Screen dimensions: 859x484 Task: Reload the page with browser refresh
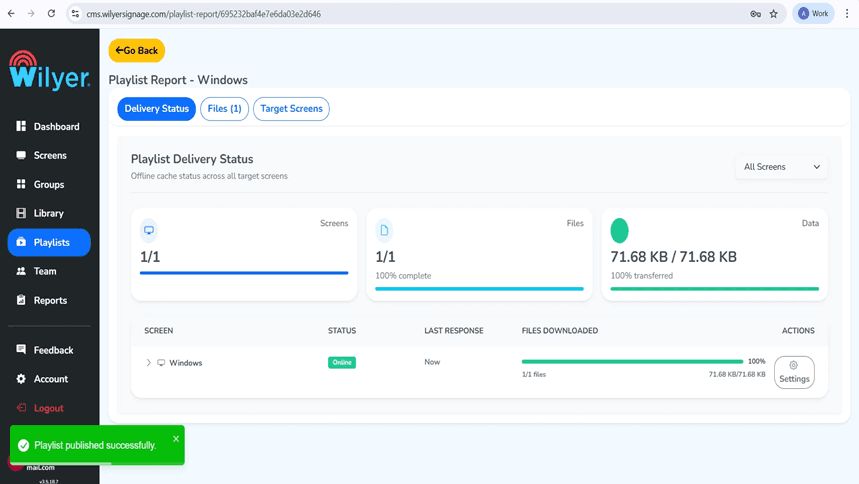(x=51, y=14)
